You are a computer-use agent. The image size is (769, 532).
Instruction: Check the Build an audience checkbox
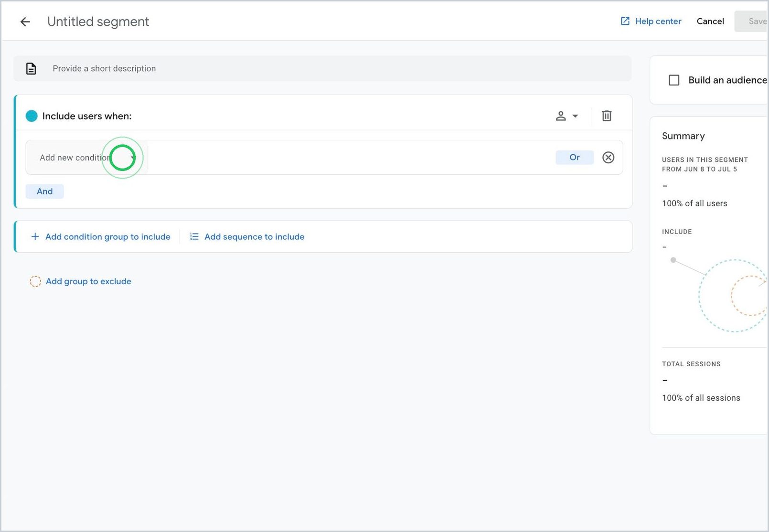(674, 80)
